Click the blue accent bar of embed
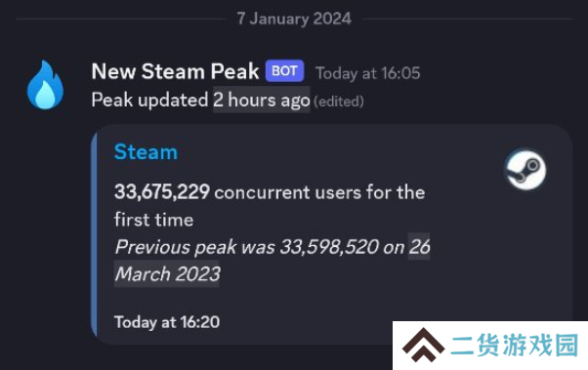This screenshot has height=370, width=588. coord(94,234)
